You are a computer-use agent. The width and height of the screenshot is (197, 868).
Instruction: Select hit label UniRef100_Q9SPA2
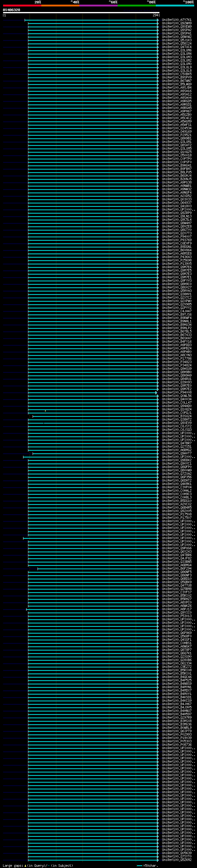[176, 30]
